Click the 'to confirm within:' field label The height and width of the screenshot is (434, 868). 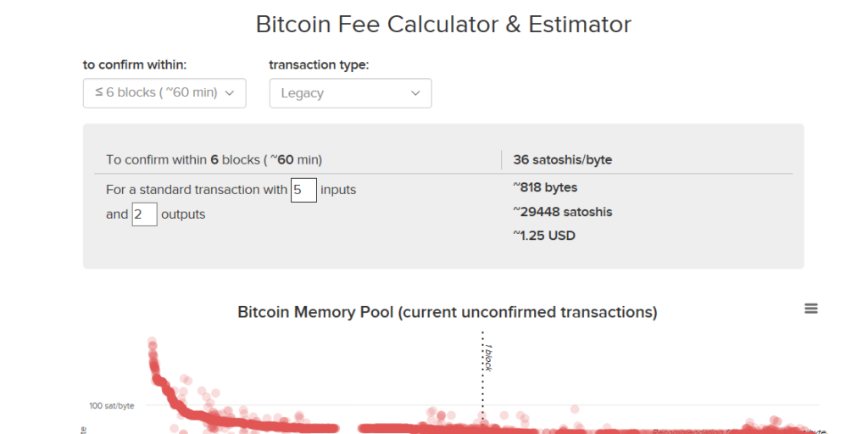[135, 64]
